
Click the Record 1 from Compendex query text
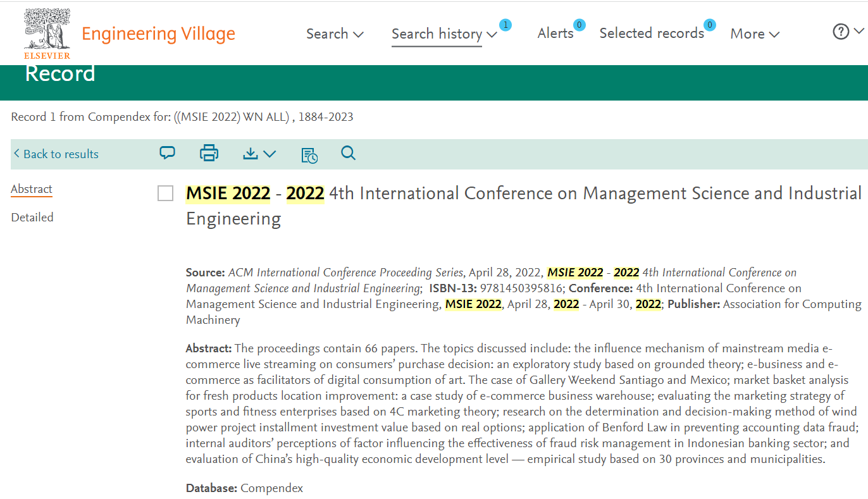(x=182, y=117)
